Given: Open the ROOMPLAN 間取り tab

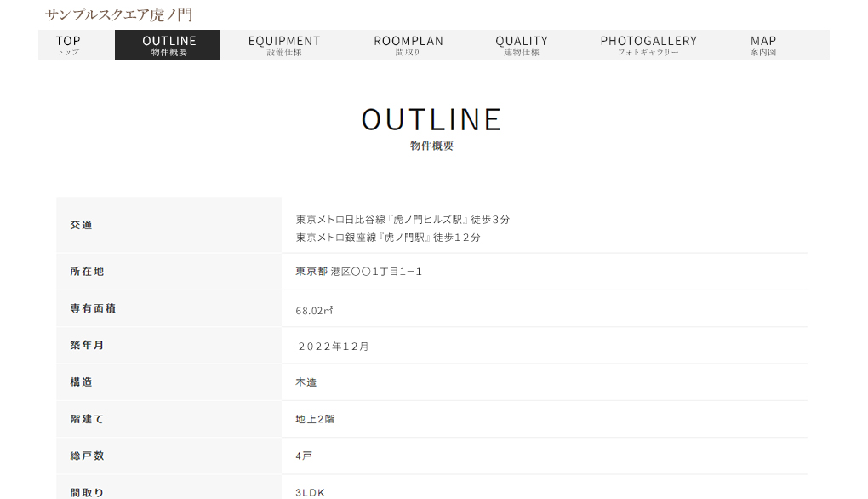Looking at the screenshot, I should pyautogui.click(x=408, y=45).
